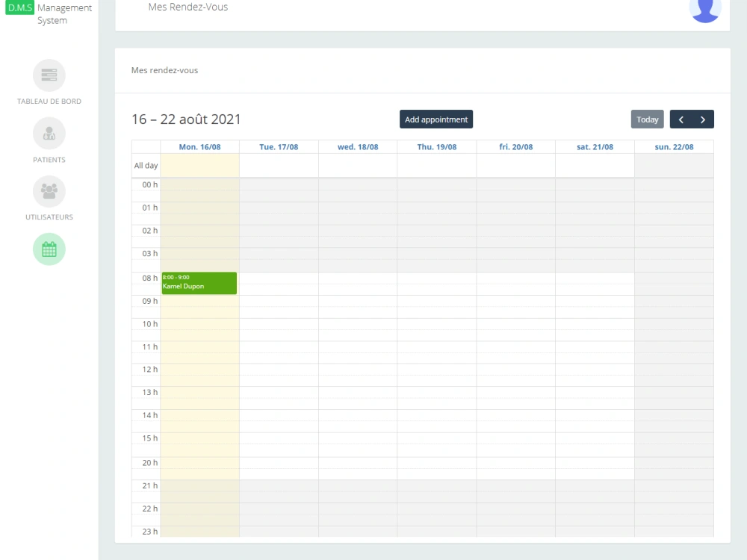Image resolution: width=747 pixels, height=560 pixels.
Task: Click the '15 h' time label
Action: tap(149, 438)
